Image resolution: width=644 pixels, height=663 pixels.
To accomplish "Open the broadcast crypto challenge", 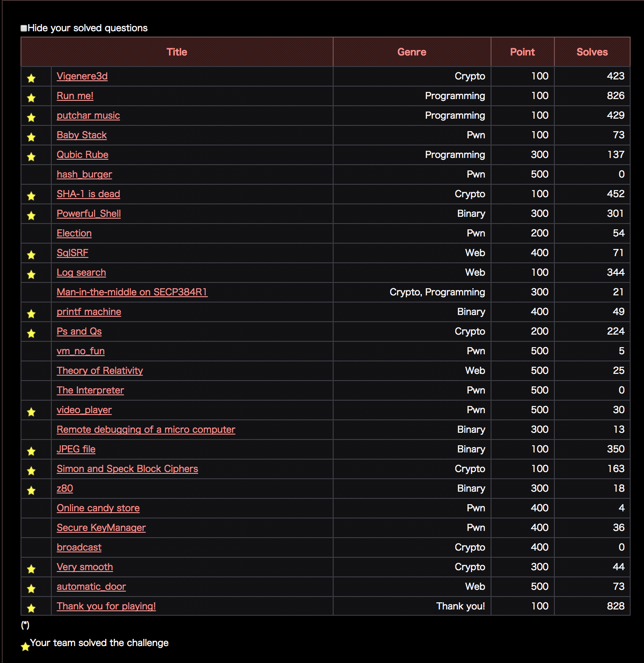I will 79,547.
